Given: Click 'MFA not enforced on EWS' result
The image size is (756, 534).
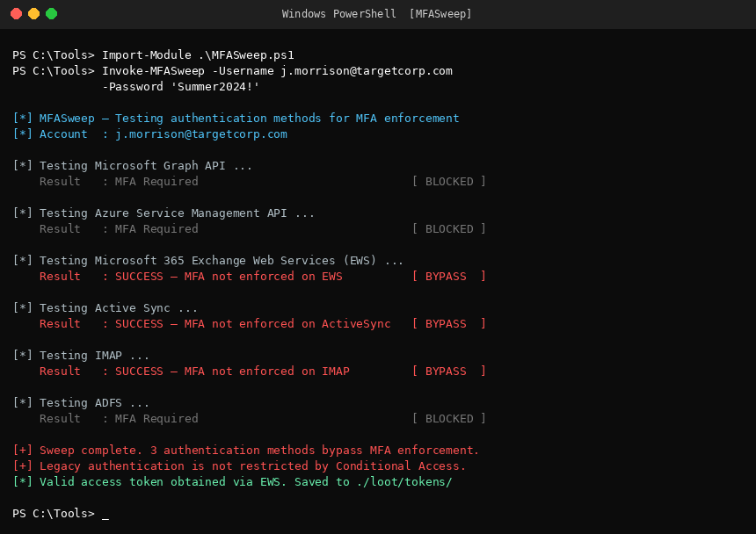Looking at the screenshot, I should pos(263,277).
